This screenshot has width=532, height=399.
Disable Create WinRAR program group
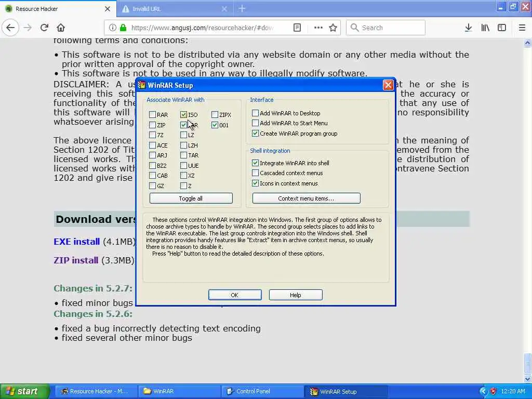[255, 134]
